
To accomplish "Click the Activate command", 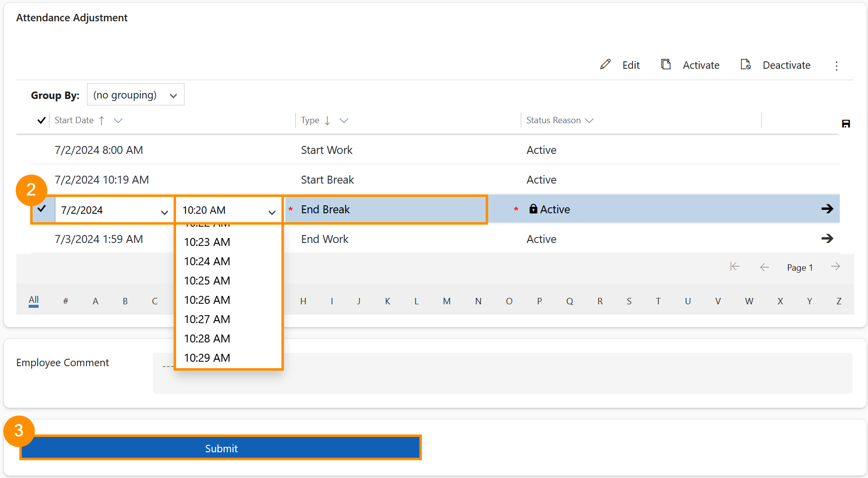I will pyautogui.click(x=701, y=65).
